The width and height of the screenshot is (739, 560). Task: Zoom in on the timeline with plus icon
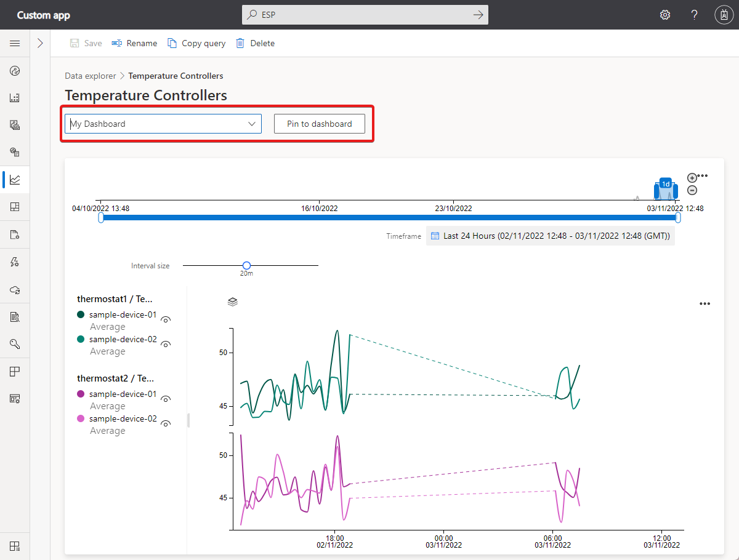pos(692,178)
